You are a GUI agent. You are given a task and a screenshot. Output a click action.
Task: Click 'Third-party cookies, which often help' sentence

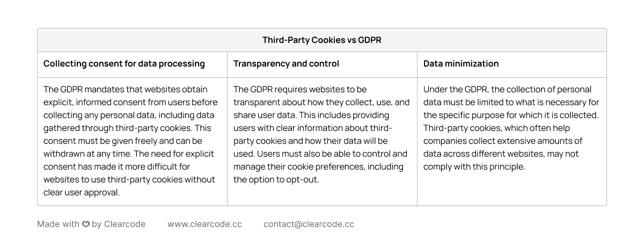click(496, 128)
